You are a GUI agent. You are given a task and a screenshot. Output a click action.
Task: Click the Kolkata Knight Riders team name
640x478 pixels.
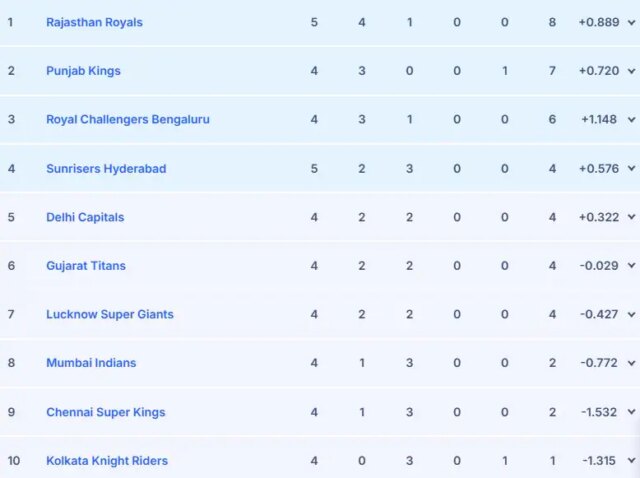pyautogui.click(x=107, y=461)
